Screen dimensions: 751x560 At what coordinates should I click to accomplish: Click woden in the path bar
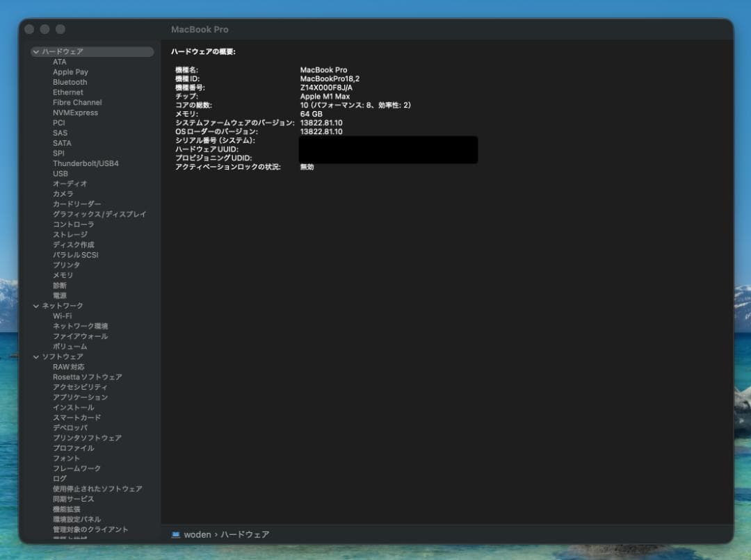[197, 534]
